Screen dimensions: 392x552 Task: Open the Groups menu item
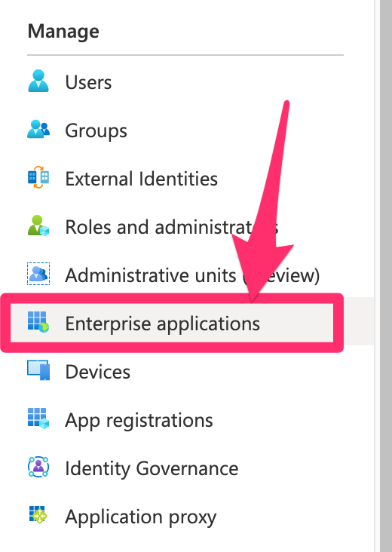[96, 130]
